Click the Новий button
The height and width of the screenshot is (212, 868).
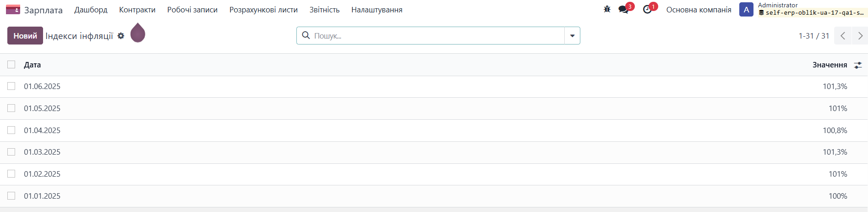coord(25,36)
